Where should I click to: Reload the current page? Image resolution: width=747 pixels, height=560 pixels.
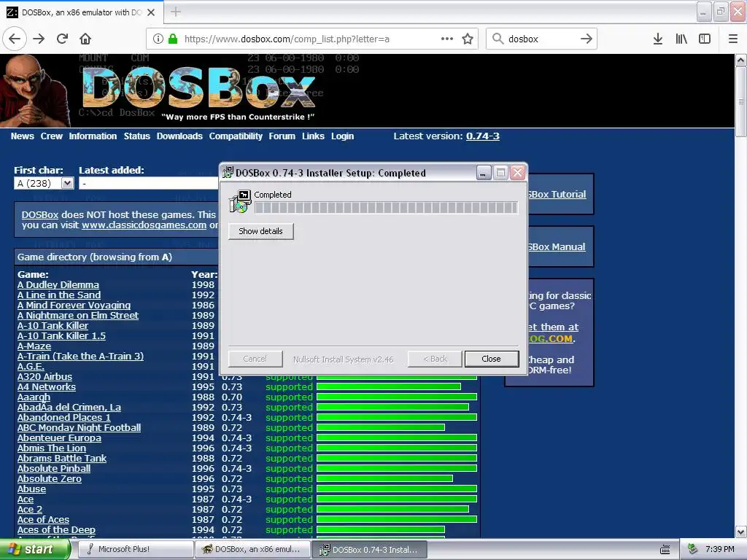coord(63,39)
